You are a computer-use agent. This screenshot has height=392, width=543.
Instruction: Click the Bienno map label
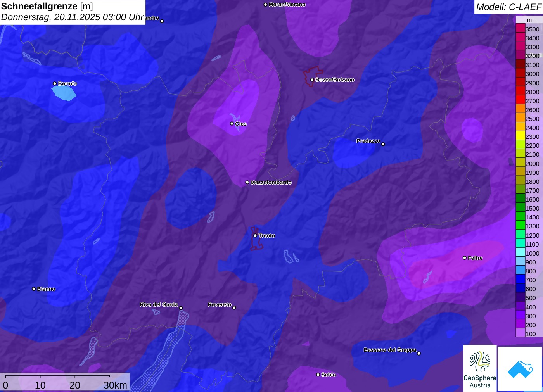click(x=46, y=289)
